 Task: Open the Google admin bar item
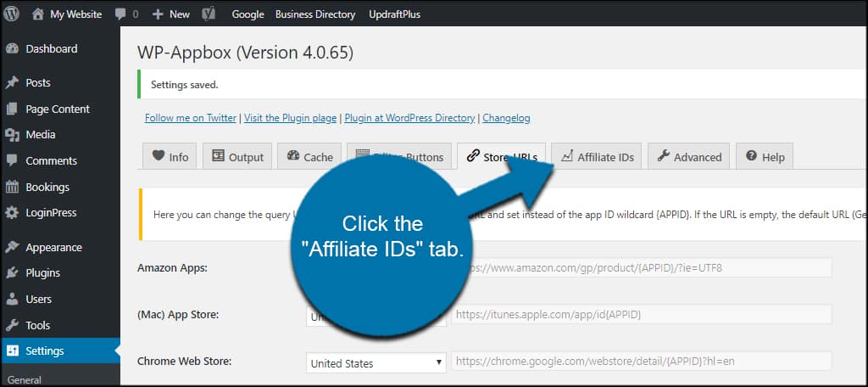248,14
